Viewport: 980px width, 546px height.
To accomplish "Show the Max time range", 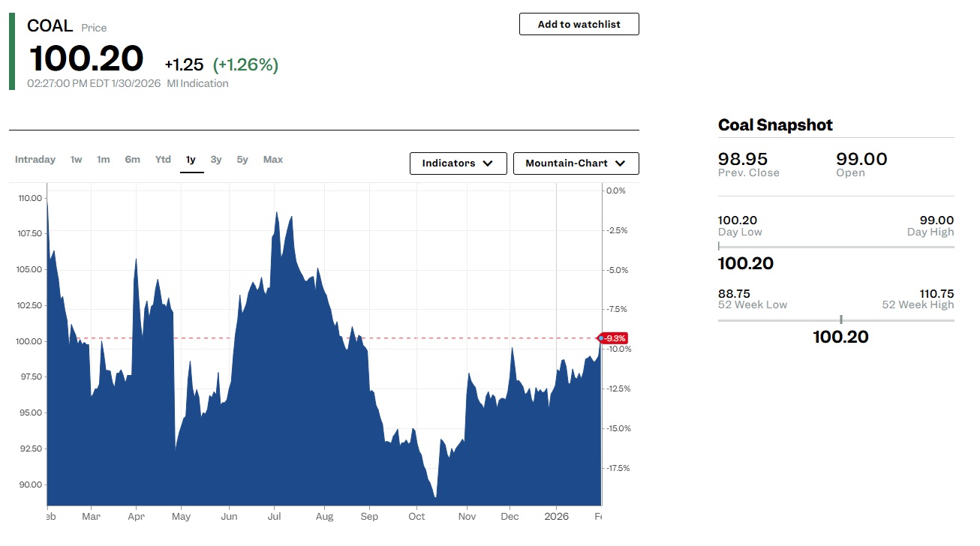I will pyautogui.click(x=273, y=160).
